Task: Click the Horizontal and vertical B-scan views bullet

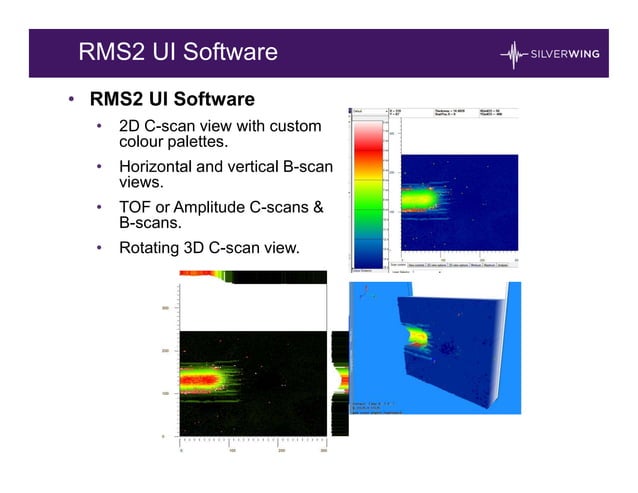Action: [x=226, y=174]
